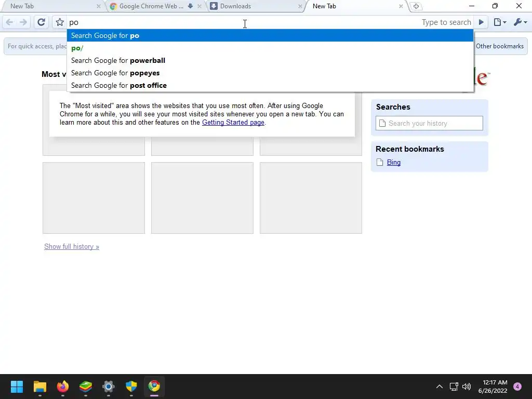532x399 pixels.
Task: Open Settings gear from taskbar
Action: click(109, 386)
